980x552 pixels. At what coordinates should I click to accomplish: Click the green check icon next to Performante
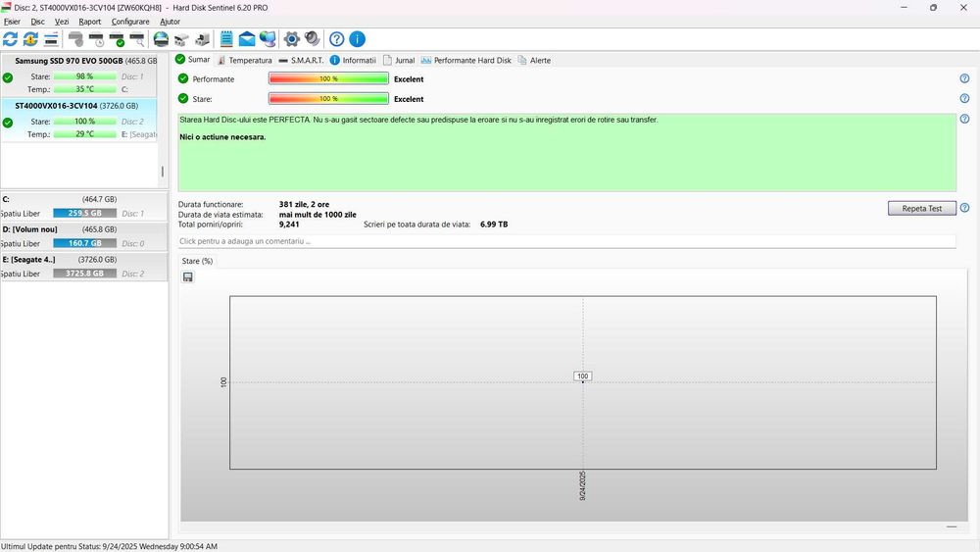pos(183,78)
